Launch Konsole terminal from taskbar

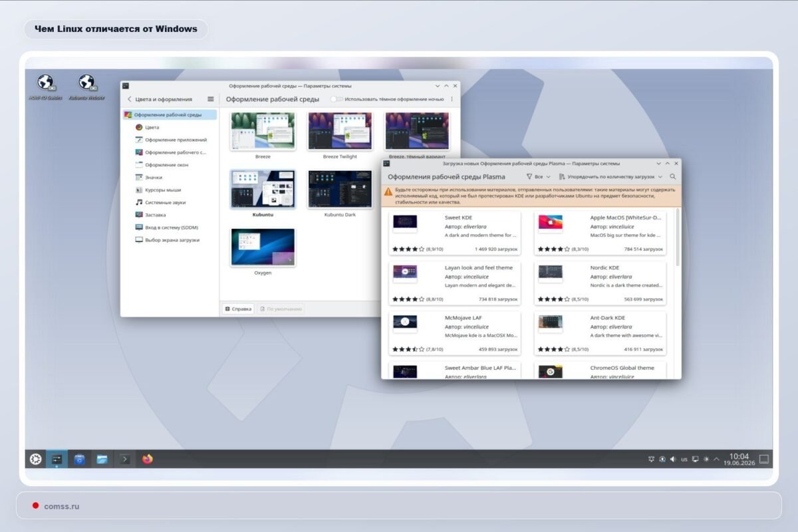coord(124,459)
